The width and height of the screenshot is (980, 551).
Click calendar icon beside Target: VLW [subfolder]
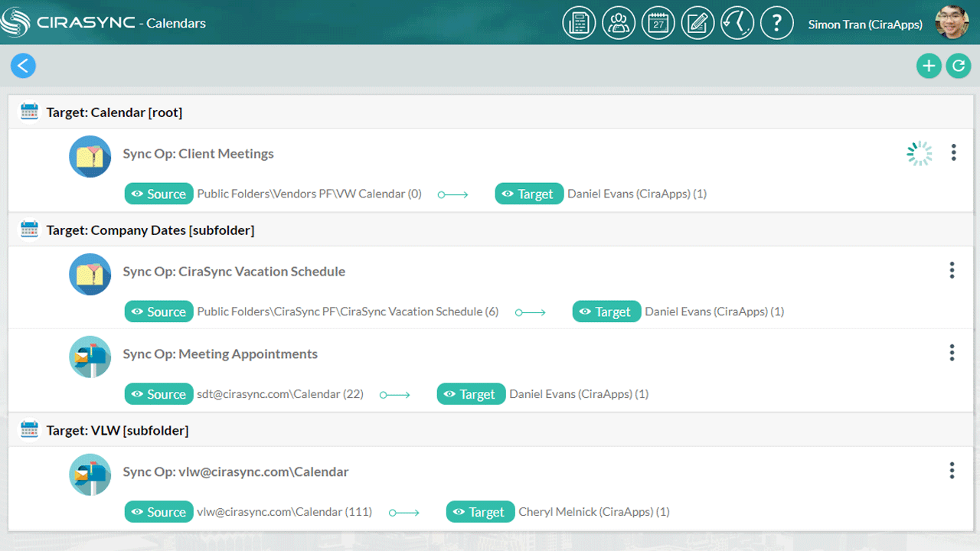pyautogui.click(x=29, y=430)
